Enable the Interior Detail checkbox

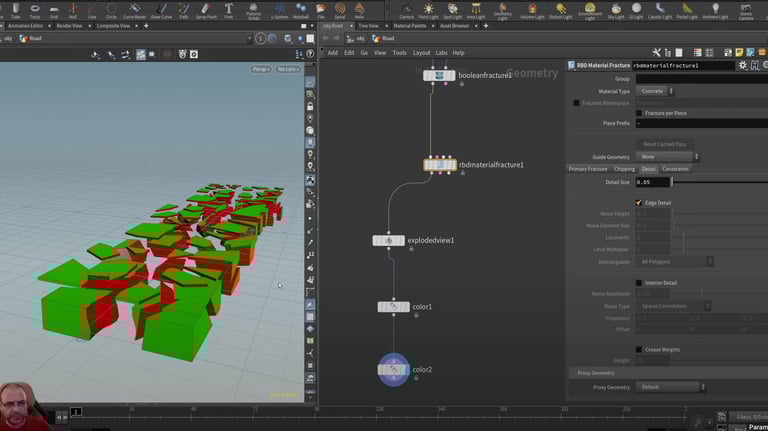pyautogui.click(x=639, y=283)
